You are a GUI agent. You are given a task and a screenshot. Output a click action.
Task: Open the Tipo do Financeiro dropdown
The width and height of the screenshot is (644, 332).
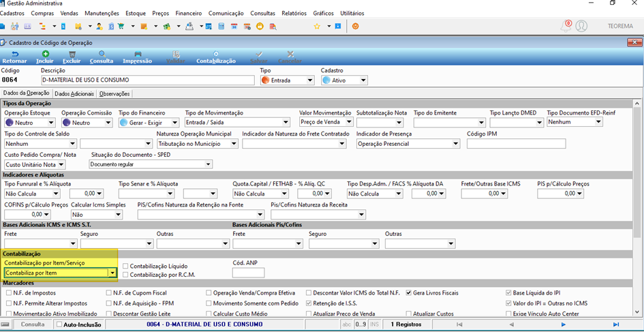175,123
